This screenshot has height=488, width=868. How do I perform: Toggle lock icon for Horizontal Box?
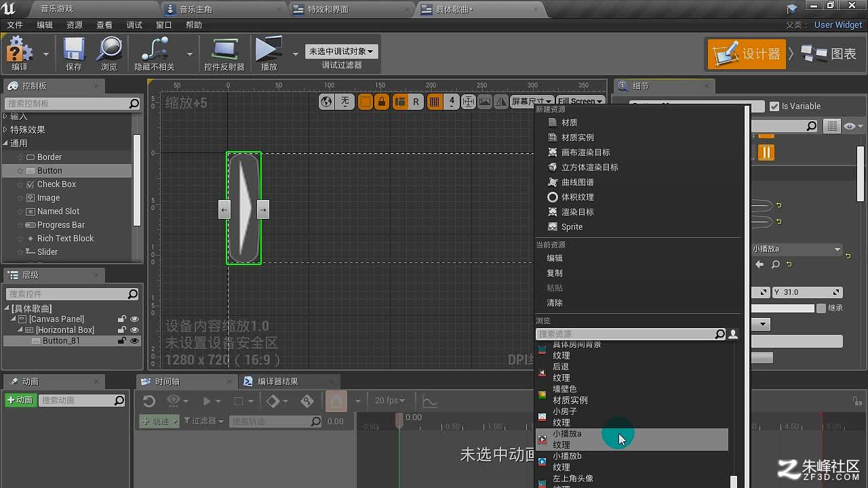tap(122, 330)
